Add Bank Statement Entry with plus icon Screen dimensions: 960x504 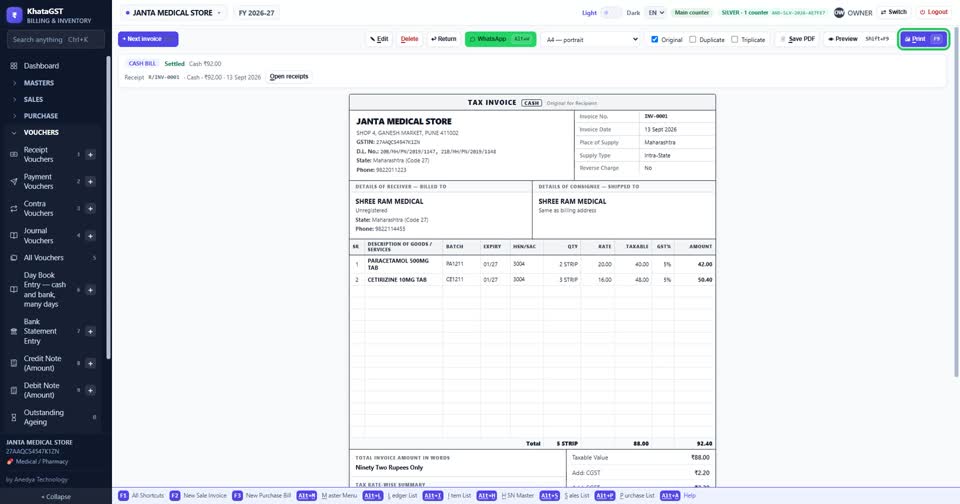90,331
